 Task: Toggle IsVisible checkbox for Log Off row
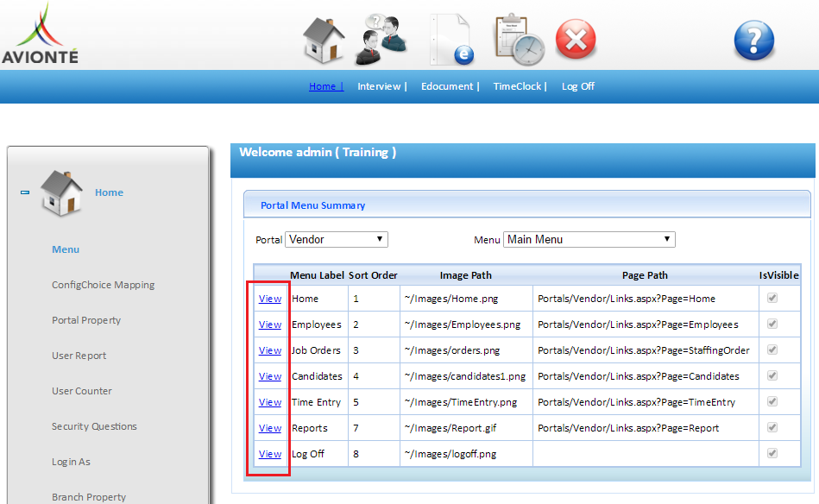tap(772, 453)
